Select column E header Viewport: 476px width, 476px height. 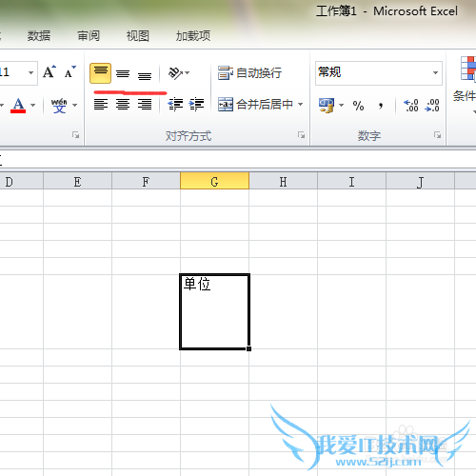[x=77, y=182]
